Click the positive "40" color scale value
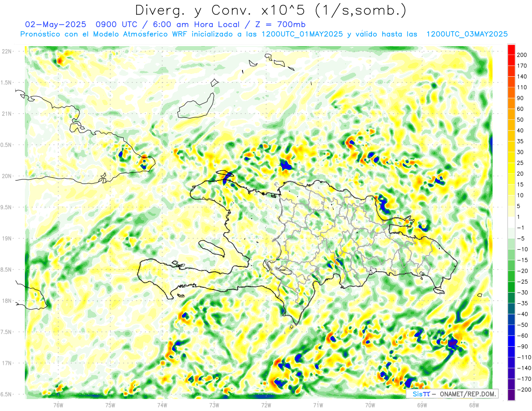 [x=521, y=131]
